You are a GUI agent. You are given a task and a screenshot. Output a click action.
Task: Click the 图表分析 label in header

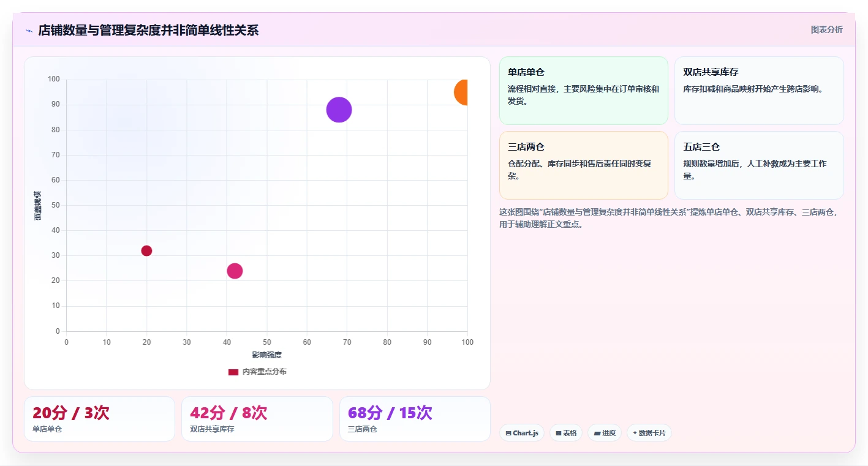pyautogui.click(x=826, y=29)
